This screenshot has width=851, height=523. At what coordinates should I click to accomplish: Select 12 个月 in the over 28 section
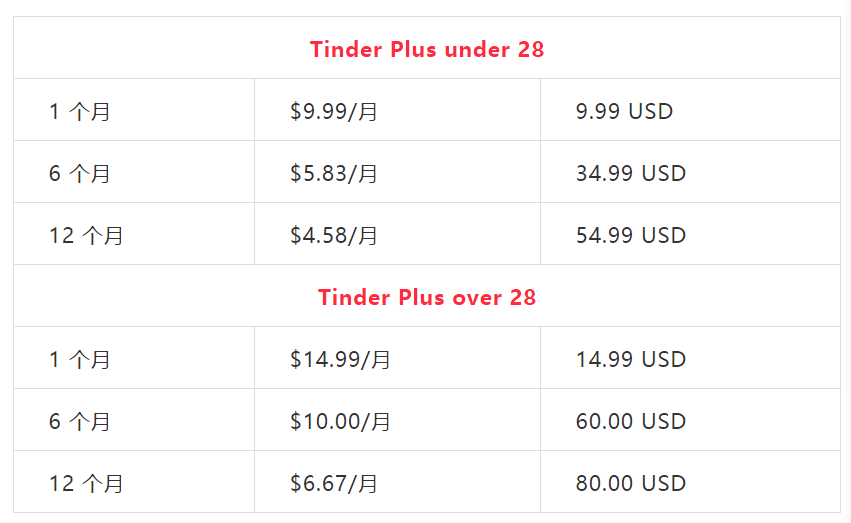(x=86, y=483)
